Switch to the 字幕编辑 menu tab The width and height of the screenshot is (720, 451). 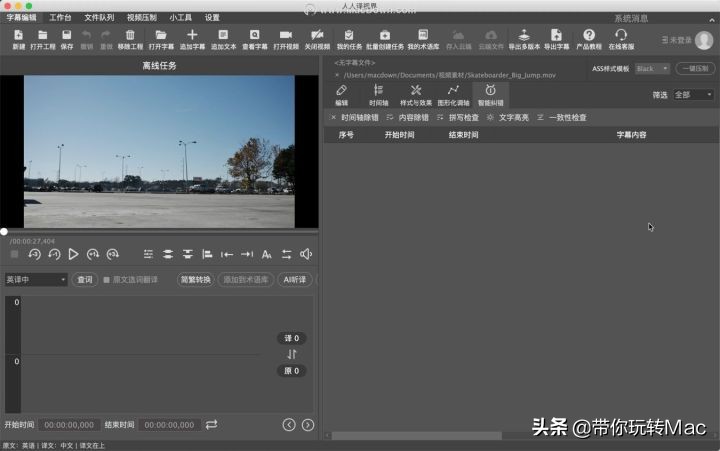[21, 17]
